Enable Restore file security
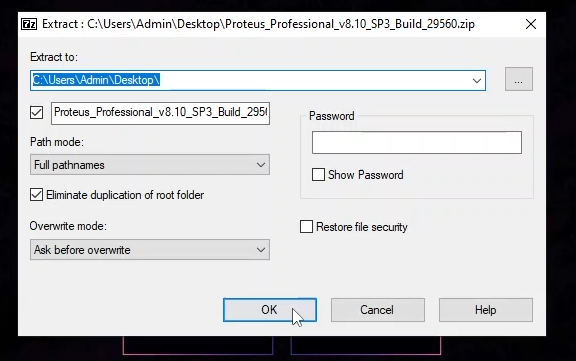This screenshot has height=361, width=576. coord(306,227)
